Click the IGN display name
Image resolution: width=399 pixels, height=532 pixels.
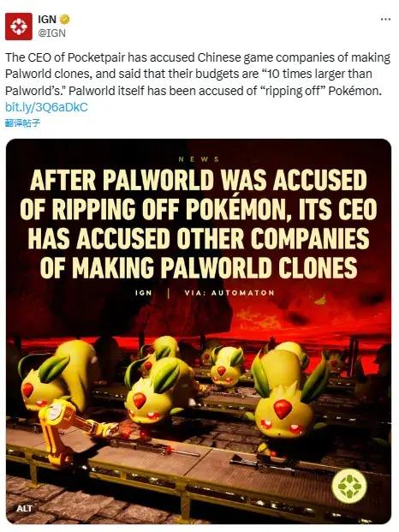click(47, 20)
